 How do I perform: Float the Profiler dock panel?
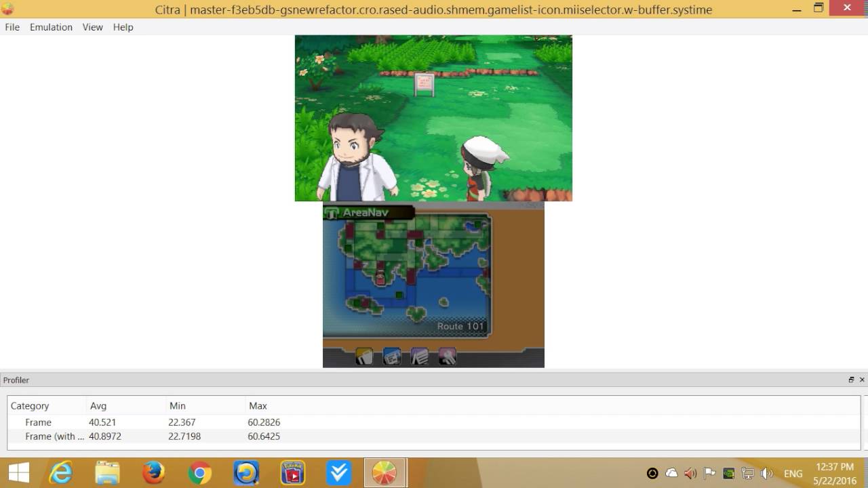pos(851,380)
